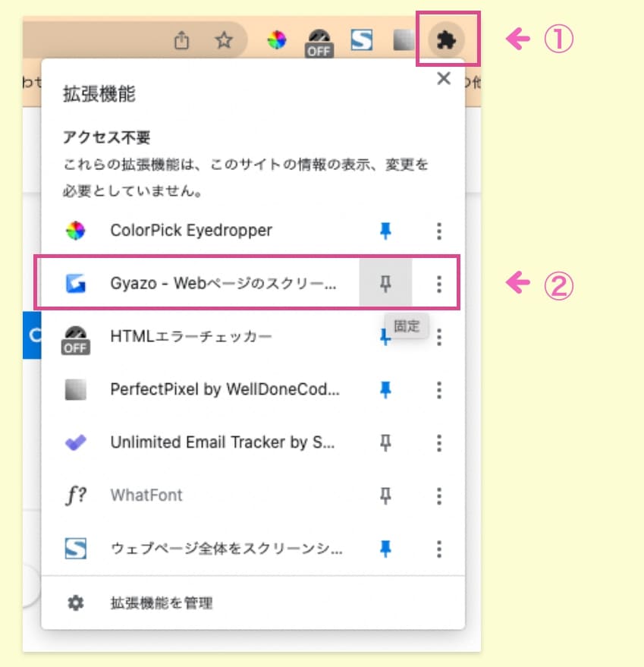Click the purple checkmark Email Tracker icon
Image resolution: width=644 pixels, height=667 pixels.
[x=76, y=442]
